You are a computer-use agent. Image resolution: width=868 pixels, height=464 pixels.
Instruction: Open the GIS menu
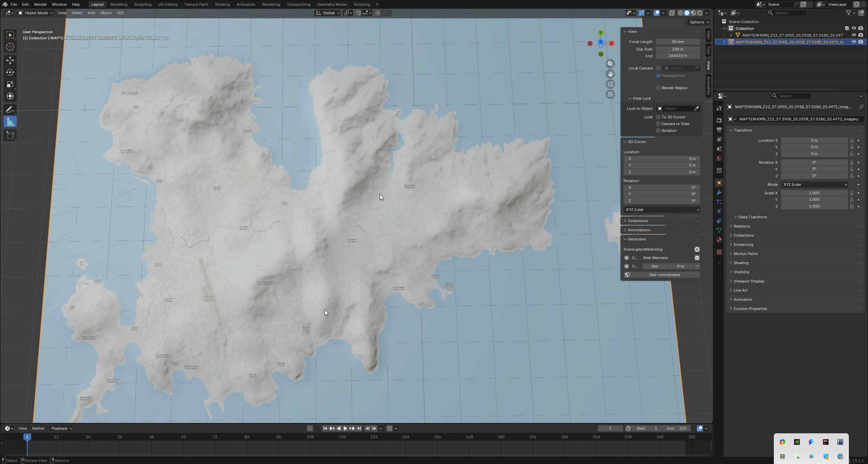click(120, 13)
